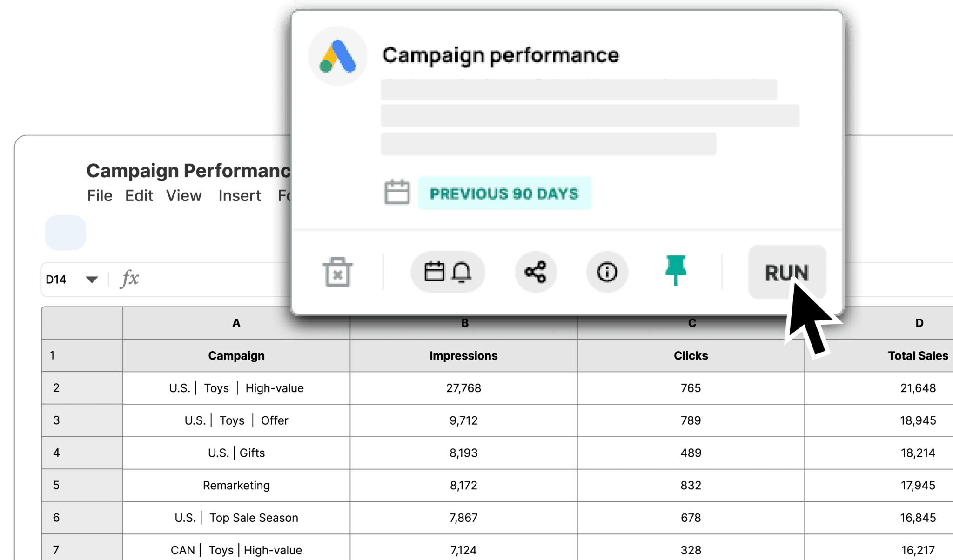Share the Campaign performance query
Image resolution: width=953 pixels, height=560 pixels.
click(x=536, y=272)
